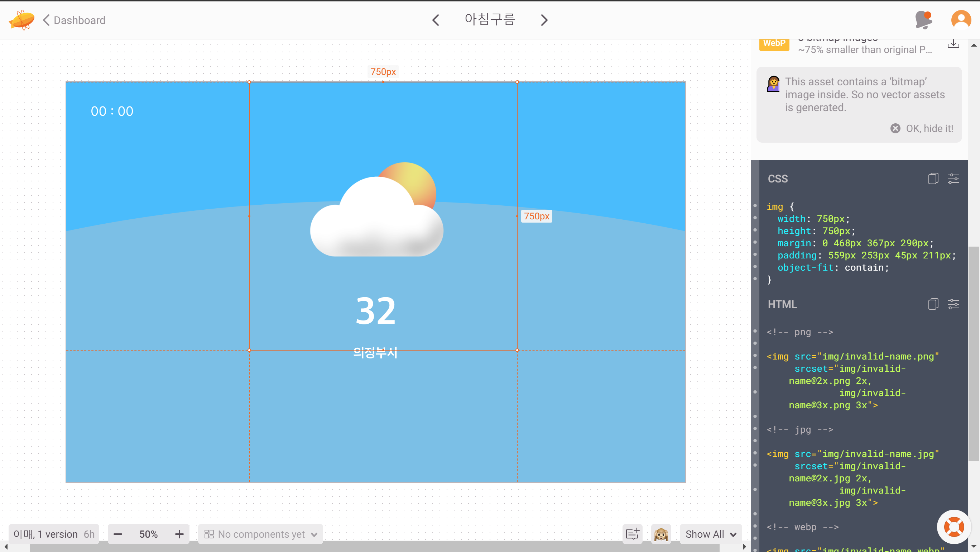Image resolution: width=980 pixels, height=552 pixels.
Task: Click the Zeplin logo icon
Action: [x=21, y=20]
